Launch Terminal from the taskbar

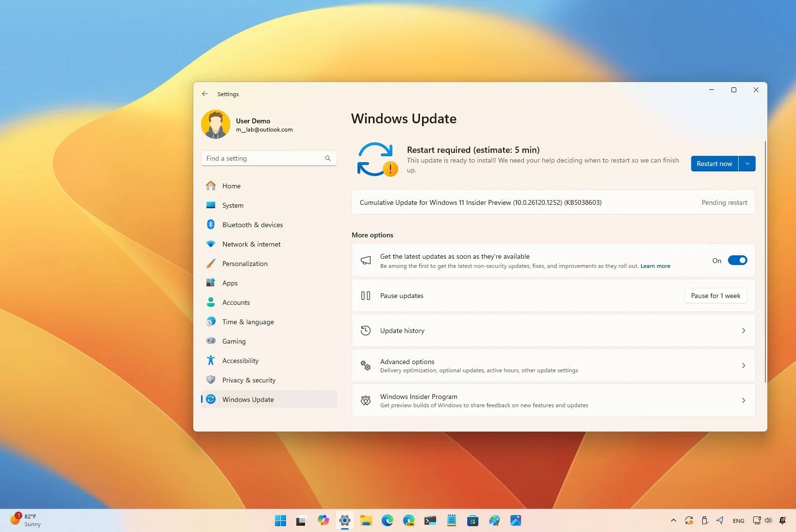click(x=430, y=520)
